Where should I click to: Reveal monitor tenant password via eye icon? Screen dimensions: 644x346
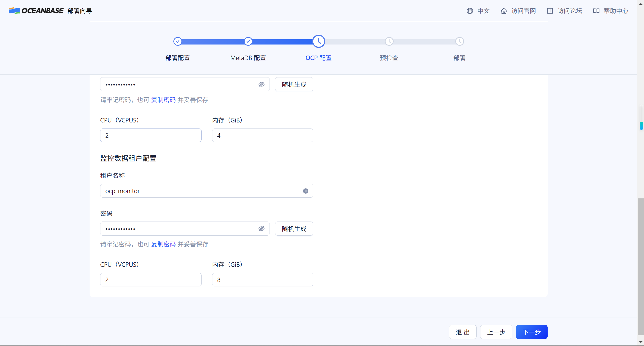click(261, 229)
